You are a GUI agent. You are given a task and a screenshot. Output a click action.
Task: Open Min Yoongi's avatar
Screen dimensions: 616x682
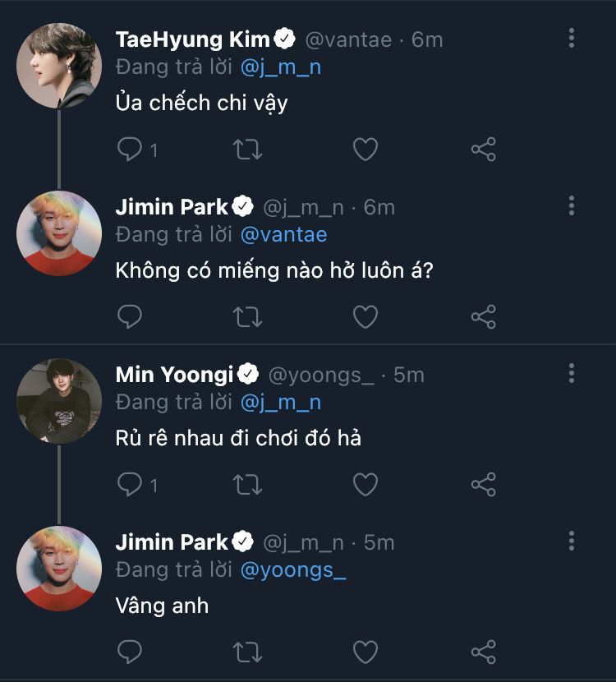tap(59, 401)
